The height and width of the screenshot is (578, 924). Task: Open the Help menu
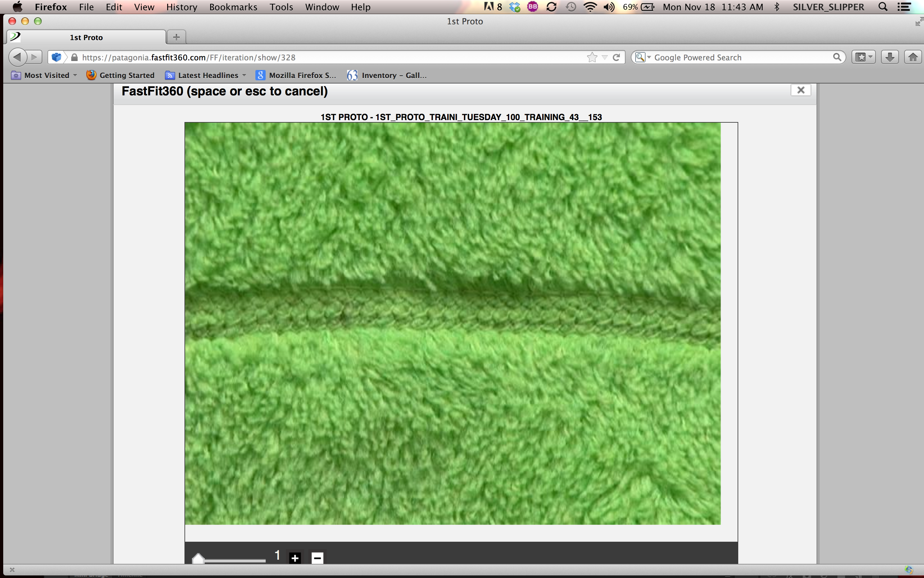361,7
